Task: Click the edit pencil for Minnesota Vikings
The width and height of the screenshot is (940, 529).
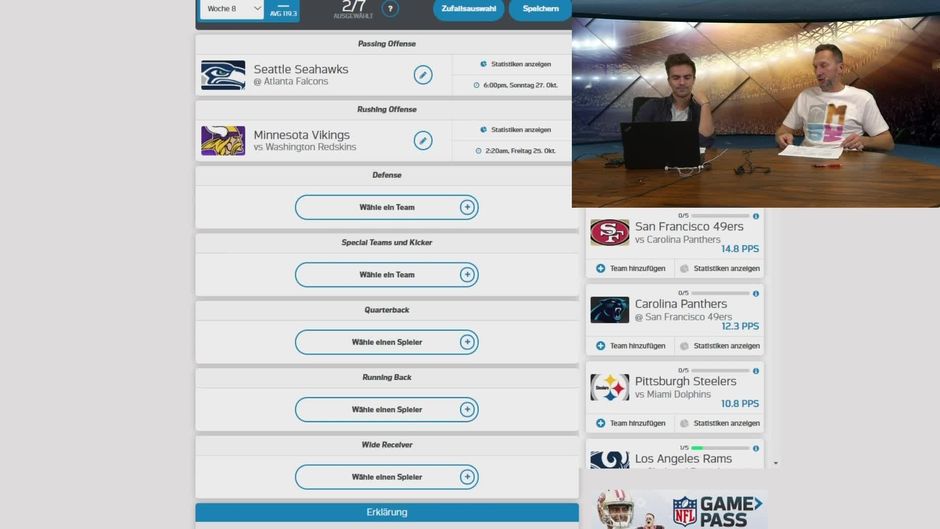Action: [423, 141]
